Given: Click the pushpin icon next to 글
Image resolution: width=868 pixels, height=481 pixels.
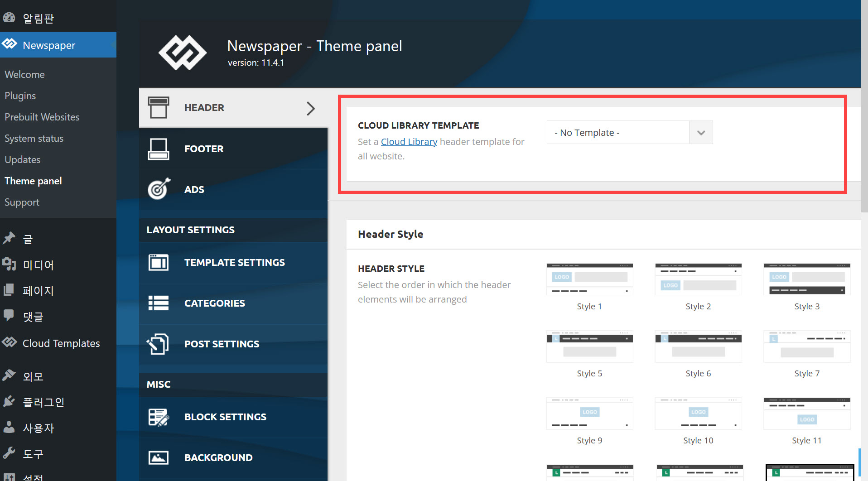Looking at the screenshot, I should [x=9, y=239].
